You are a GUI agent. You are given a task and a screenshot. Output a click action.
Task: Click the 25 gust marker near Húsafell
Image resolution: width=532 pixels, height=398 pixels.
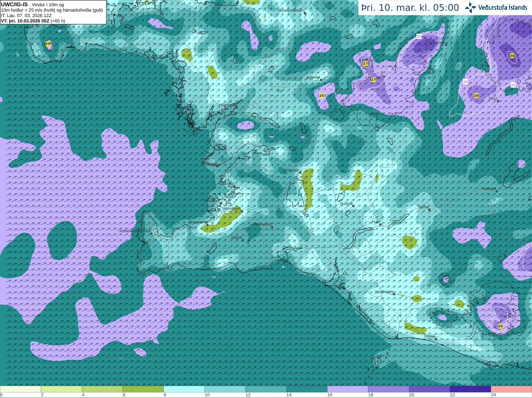[322, 96]
